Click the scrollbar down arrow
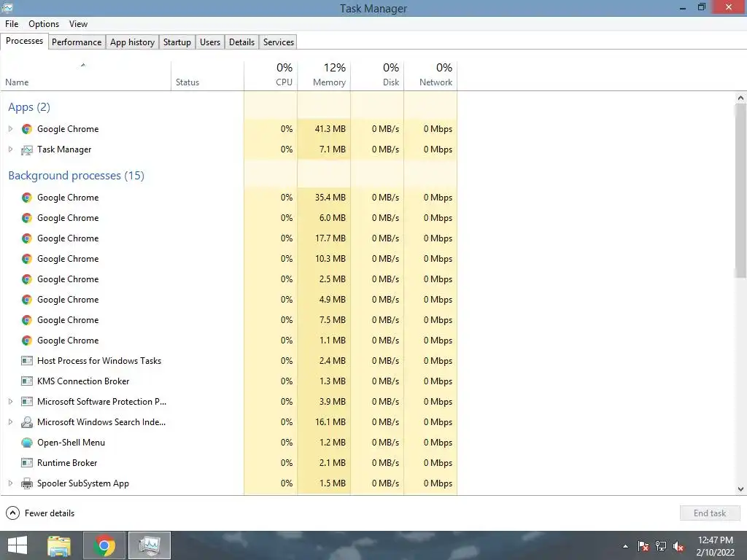This screenshot has width=747, height=560. (x=740, y=489)
